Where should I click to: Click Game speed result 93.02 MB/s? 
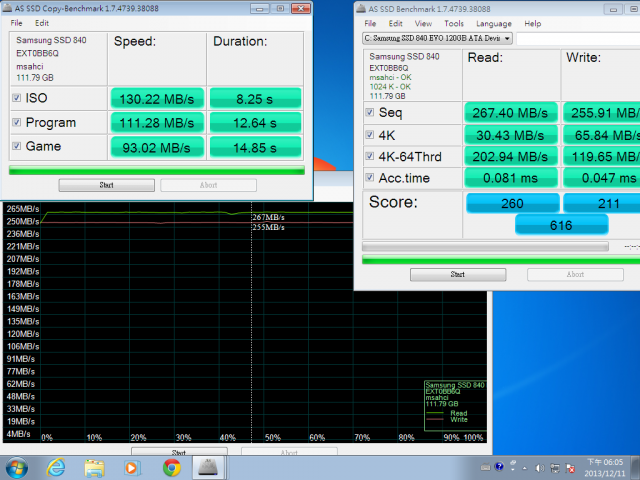click(x=157, y=147)
